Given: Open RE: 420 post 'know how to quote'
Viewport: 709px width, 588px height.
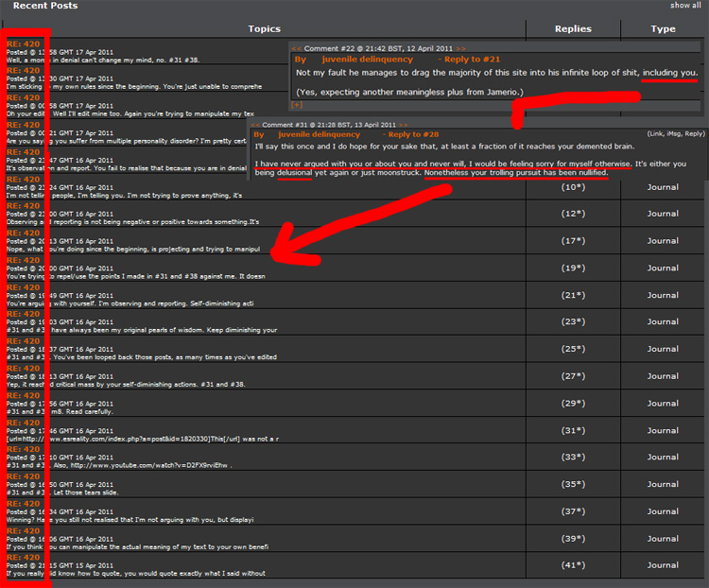Looking at the screenshot, I should (x=24, y=557).
